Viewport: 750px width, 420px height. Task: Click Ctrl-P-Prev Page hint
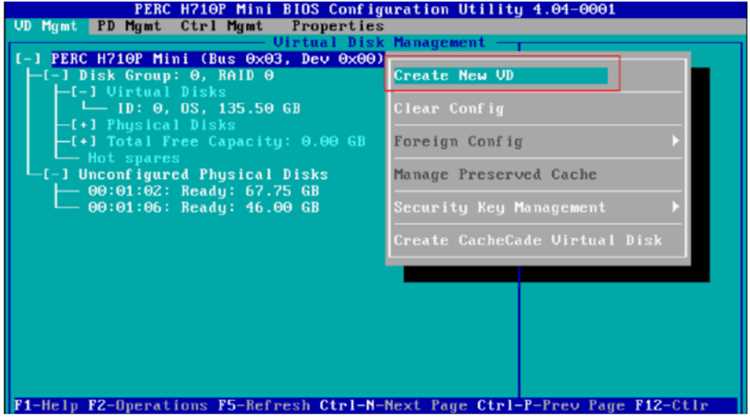tap(551, 406)
